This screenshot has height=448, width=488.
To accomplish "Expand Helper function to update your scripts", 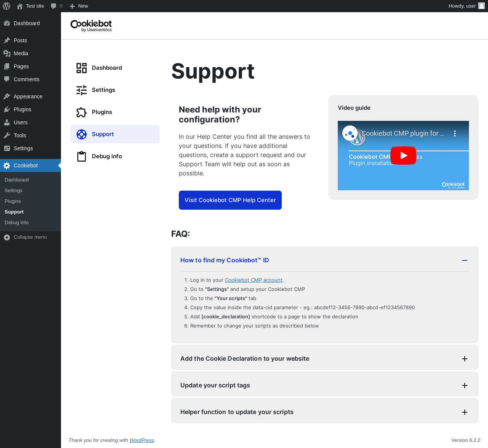I will click(465, 412).
